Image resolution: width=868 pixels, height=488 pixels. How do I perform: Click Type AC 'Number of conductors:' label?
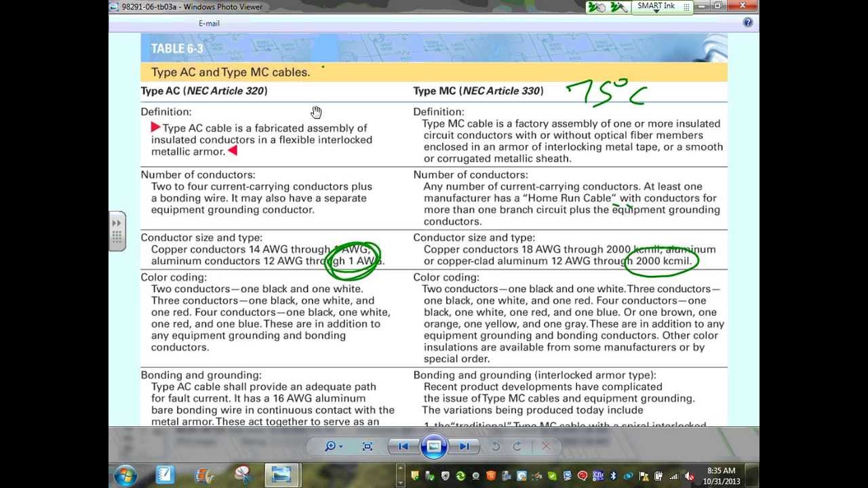[198, 175]
